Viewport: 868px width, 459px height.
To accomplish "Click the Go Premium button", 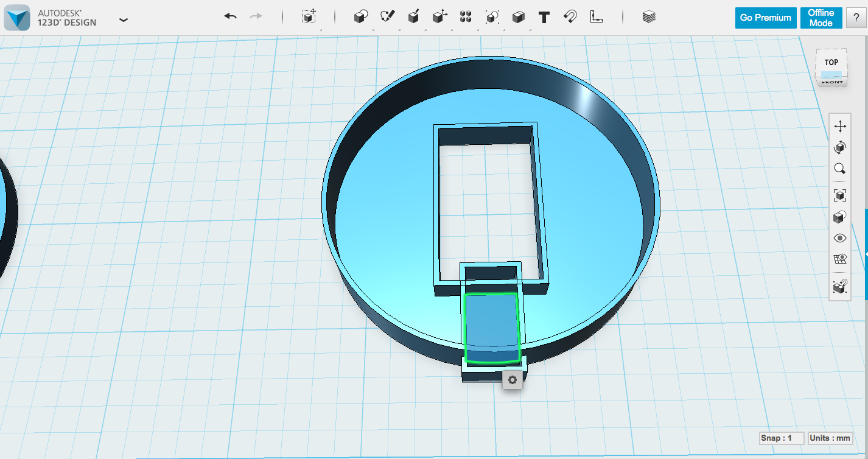I will (x=765, y=18).
